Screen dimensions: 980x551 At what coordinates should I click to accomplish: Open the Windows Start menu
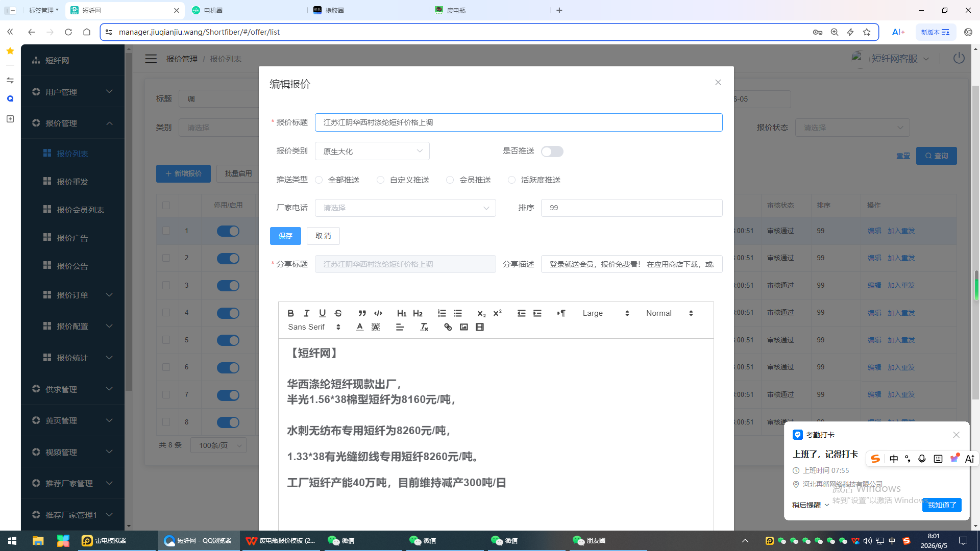12,541
